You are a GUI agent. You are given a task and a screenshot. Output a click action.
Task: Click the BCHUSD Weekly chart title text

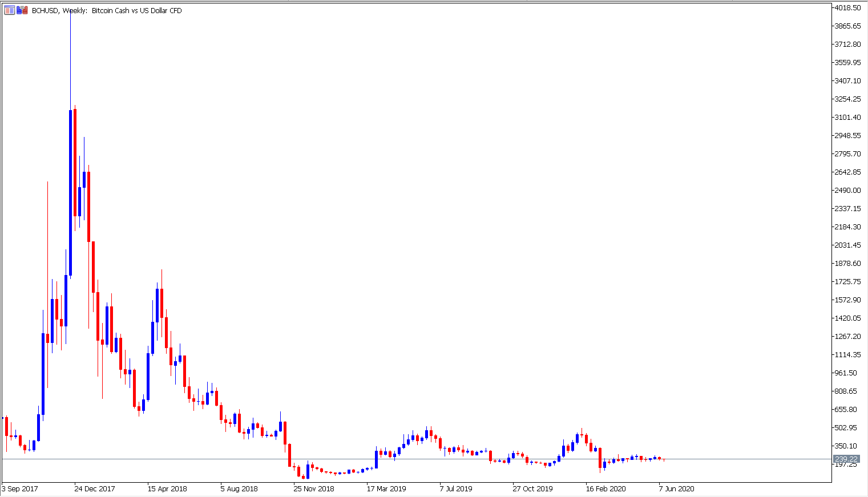coord(107,11)
